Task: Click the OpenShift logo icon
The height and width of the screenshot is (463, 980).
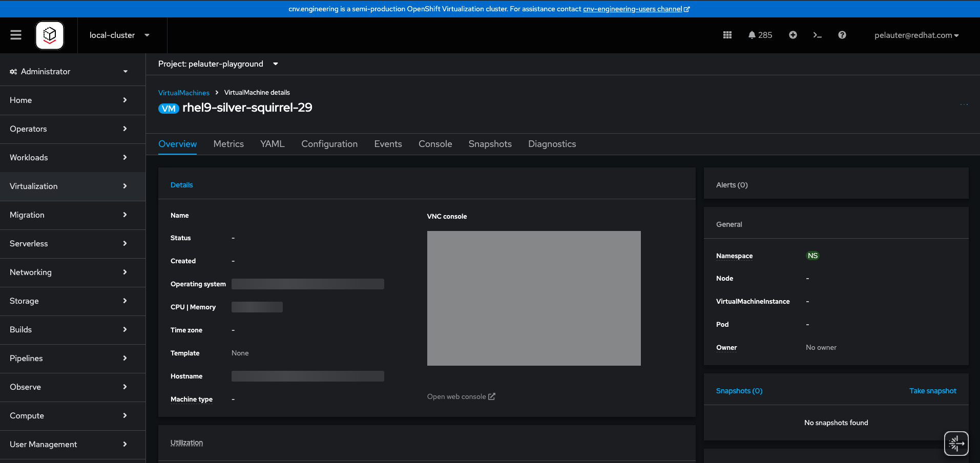Action: click(x=50, y=35)
